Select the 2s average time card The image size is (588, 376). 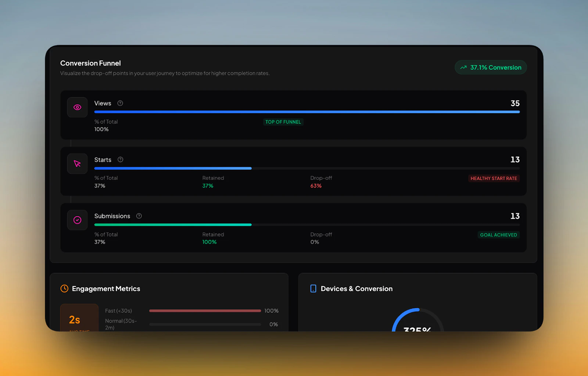79,319
